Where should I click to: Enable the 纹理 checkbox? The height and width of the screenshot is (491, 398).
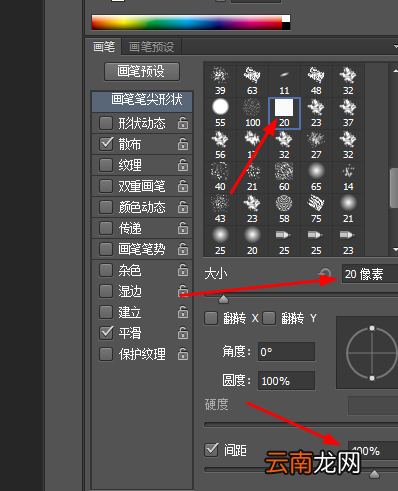click(106, 165)
